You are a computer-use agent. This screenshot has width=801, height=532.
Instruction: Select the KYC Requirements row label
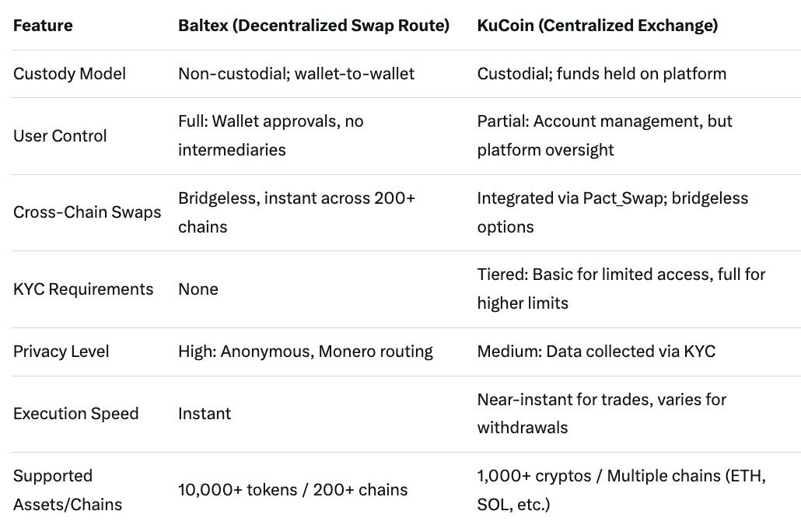pos(83,289)
